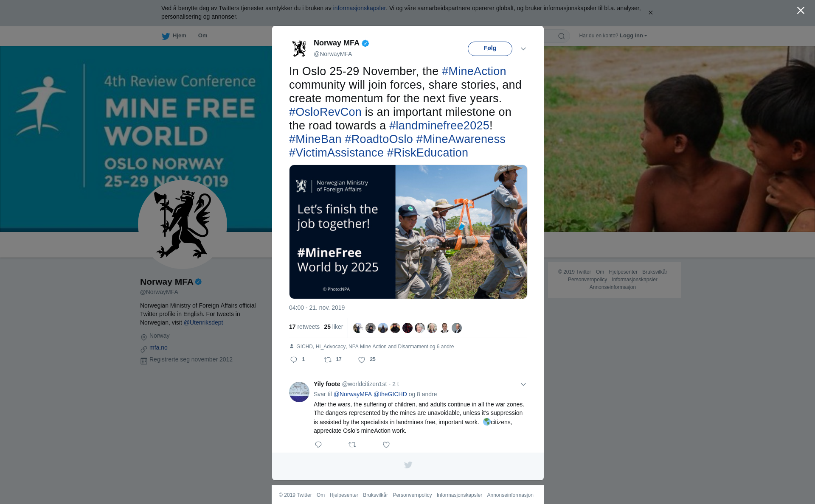Screen dimensions: 815x504
Task: Click the Twitter bird icon beside Hjem
Action: [x=166, y=36]
